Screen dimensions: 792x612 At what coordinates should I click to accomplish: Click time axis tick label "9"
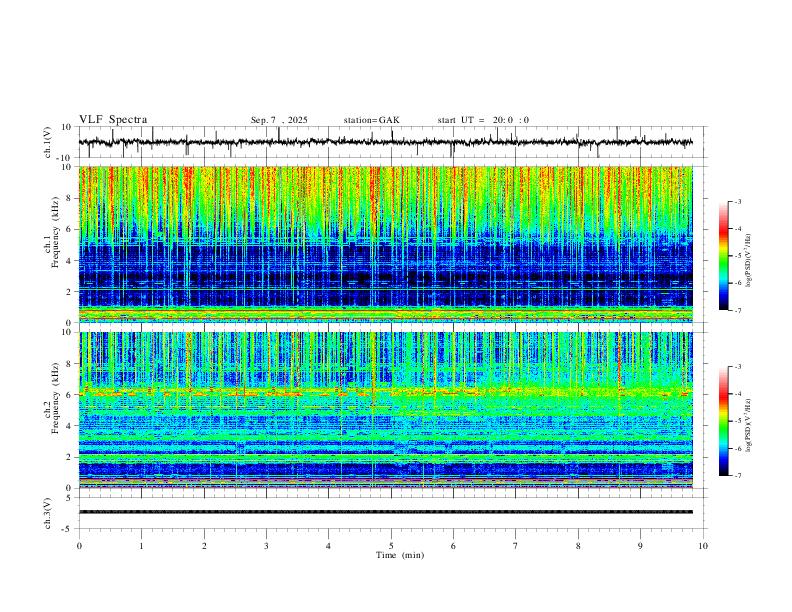click(640, 546)
